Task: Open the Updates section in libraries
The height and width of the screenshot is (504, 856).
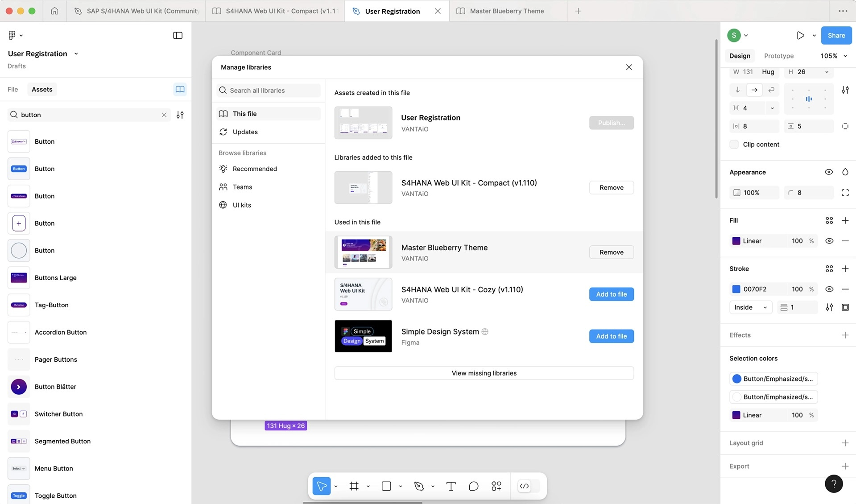Action: pos(245,132)
